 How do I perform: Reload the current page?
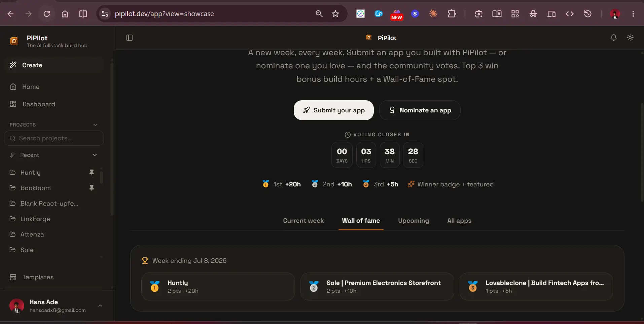click(x=47, y=14)
